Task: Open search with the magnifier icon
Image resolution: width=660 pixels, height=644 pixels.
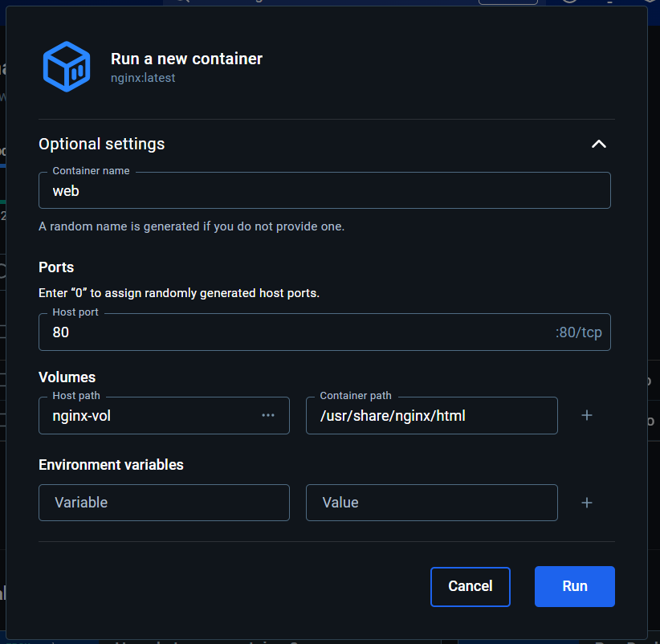Action: (x=181, y=3)
